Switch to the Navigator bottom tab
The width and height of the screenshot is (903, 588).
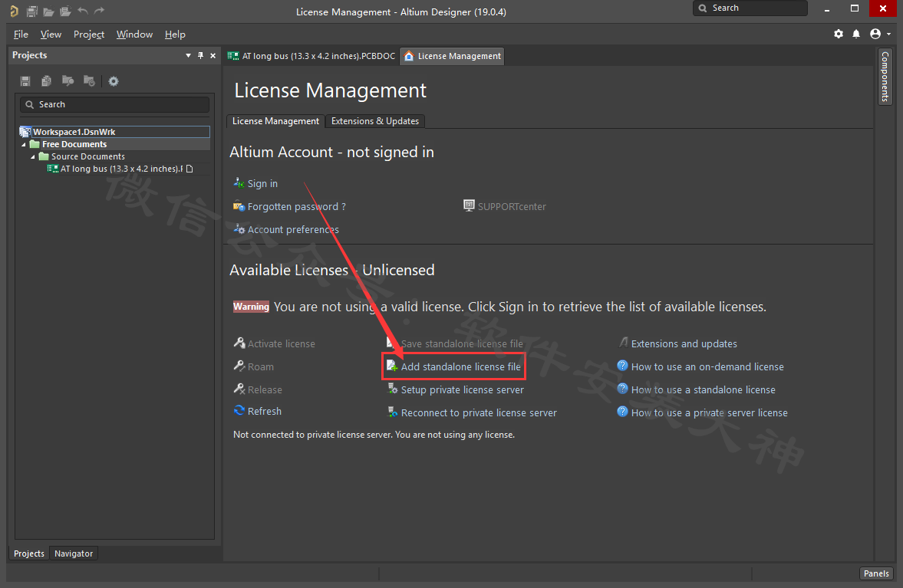[73, 554]
